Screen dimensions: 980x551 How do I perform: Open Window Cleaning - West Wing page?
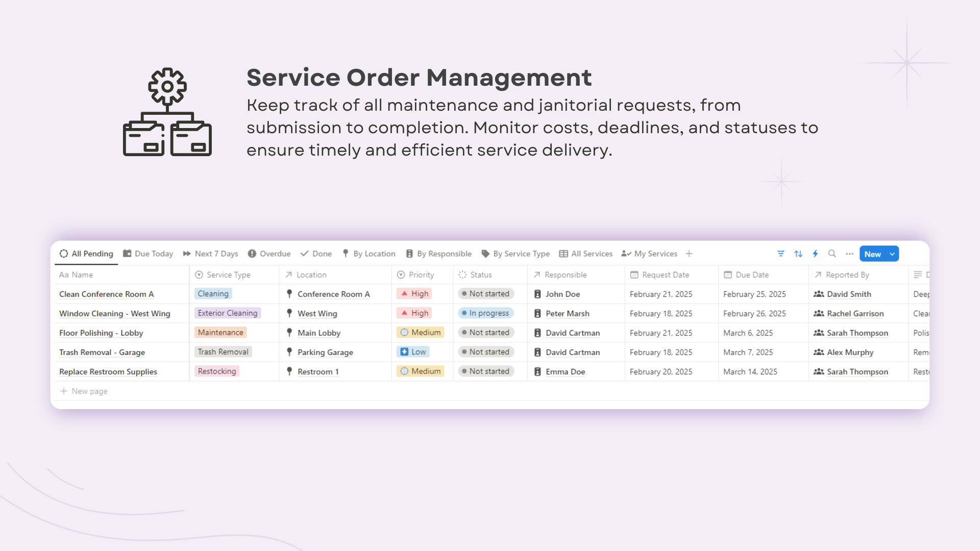(114, 313)
